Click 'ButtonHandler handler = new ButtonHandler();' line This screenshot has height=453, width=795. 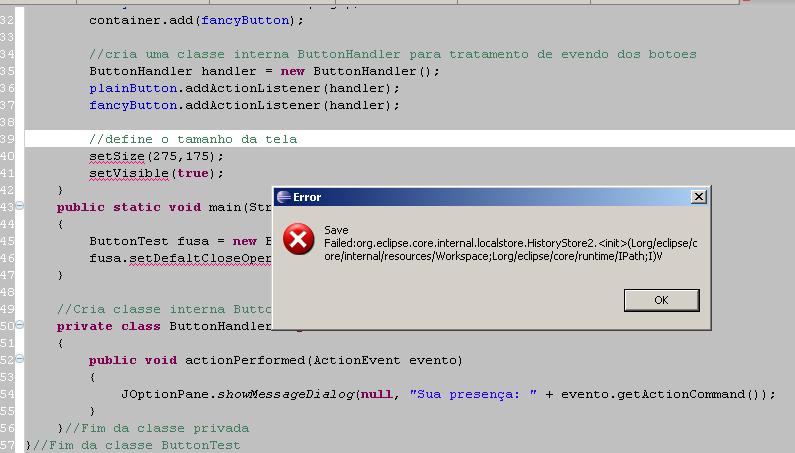pyautogui.click(x=264, y=71)
